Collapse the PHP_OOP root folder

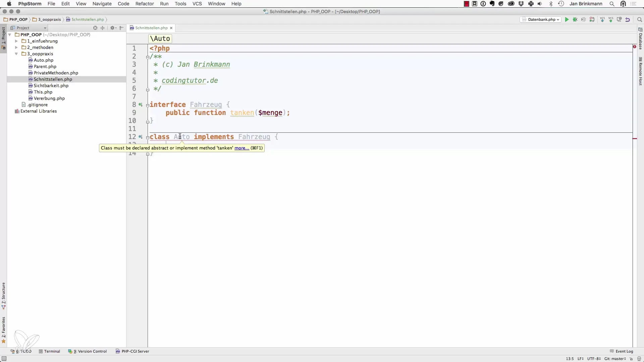(x=10, y=35)
